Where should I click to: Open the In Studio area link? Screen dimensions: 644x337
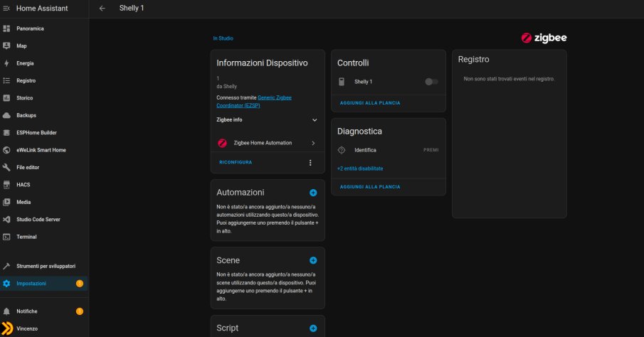click(x=223, y=38)
